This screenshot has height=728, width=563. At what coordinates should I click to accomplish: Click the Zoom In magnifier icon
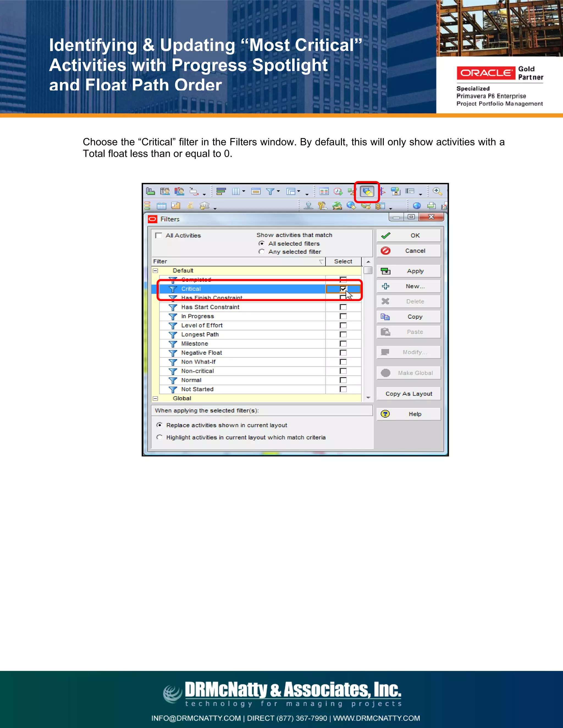437,191
